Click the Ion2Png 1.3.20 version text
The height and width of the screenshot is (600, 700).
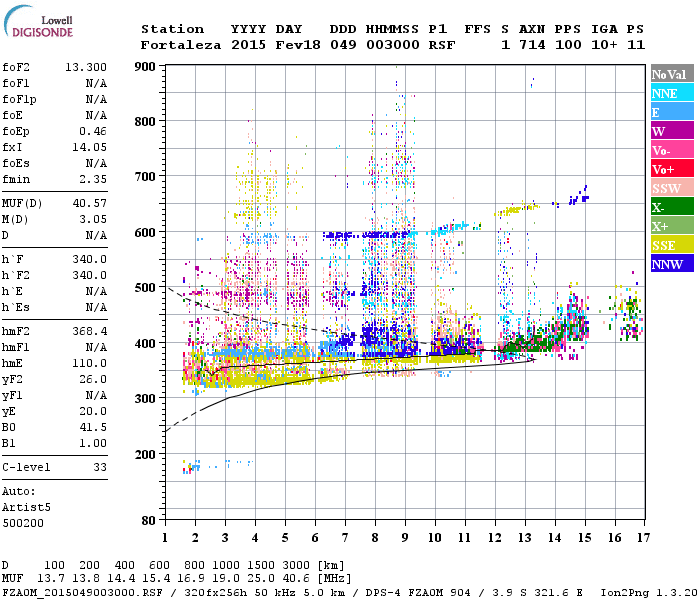tap(649, 593)
